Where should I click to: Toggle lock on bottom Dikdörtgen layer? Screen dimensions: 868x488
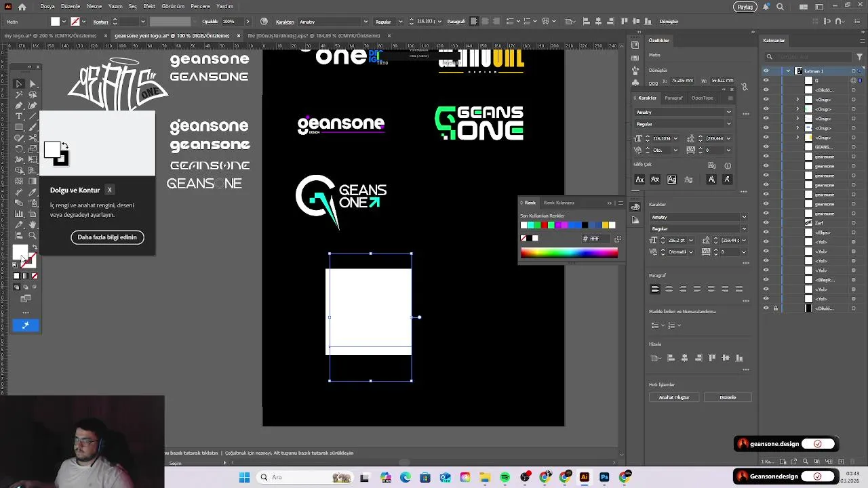776,308
